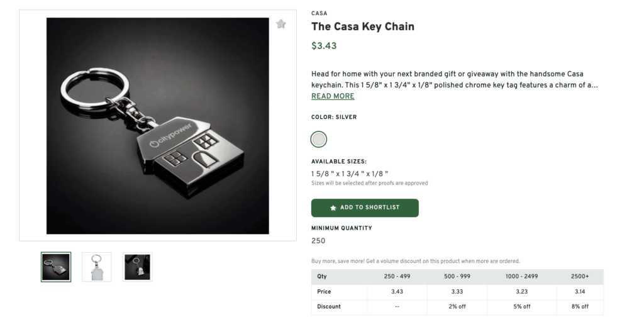Select the 250 - 499 quantity column
The image size is (644, 322).
[x=397, y=277]
